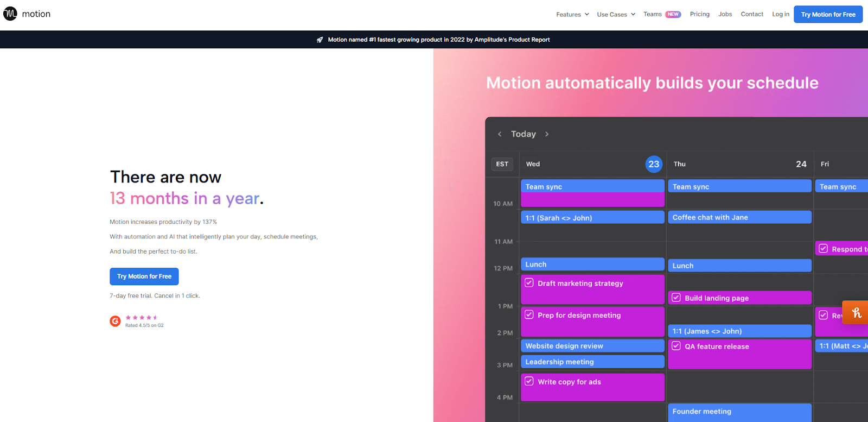
Task: Click the star rating icons above the G2 text
Action: coord(142,317)
